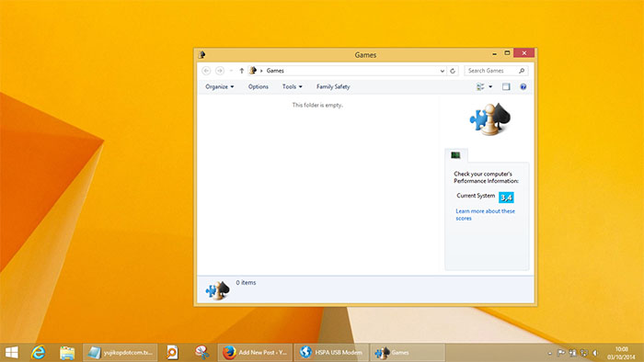The width and height of the screenshot is (644, 362).
Task: Show hidden tray icons arrow
Action: pos(550,353)
